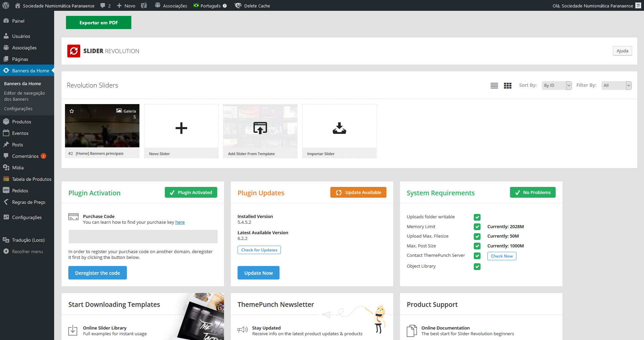Open the purchase key 'here' link
This screenshot has width=644, height=340.
click(180, 222)
